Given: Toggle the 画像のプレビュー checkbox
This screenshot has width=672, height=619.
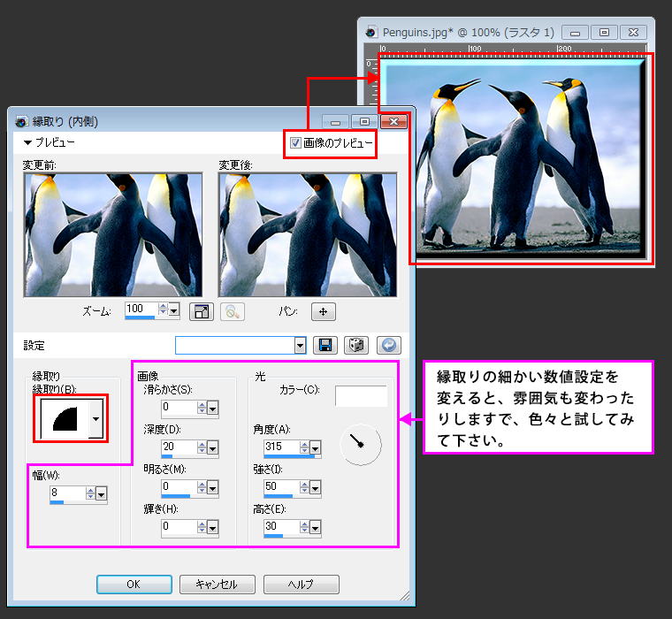Looking at the screenshot, I should tap(295, 142).
